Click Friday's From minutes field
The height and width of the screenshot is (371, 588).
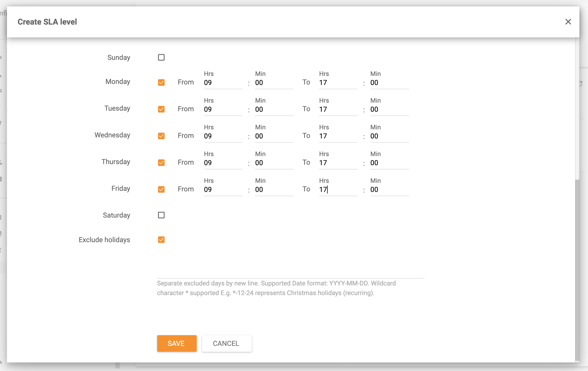pos(274,189)
